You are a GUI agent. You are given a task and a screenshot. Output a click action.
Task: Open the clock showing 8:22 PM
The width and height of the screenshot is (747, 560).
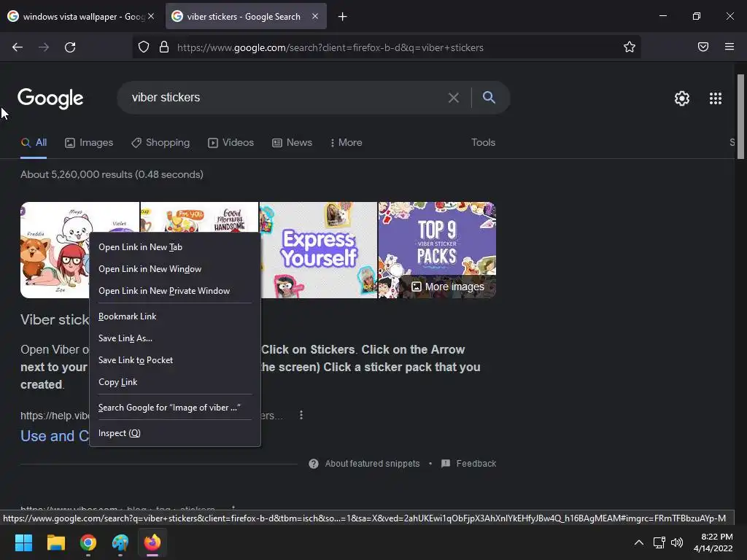tap(713, 542)
